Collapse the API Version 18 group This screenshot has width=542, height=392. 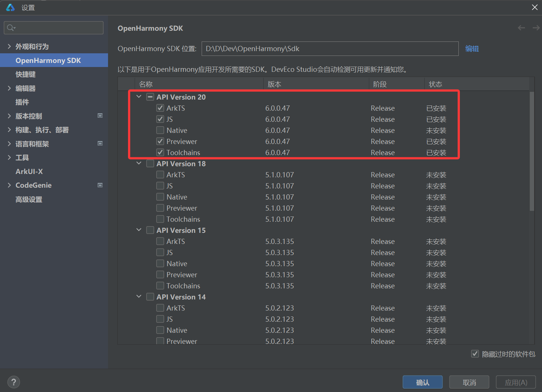point(139,163)
